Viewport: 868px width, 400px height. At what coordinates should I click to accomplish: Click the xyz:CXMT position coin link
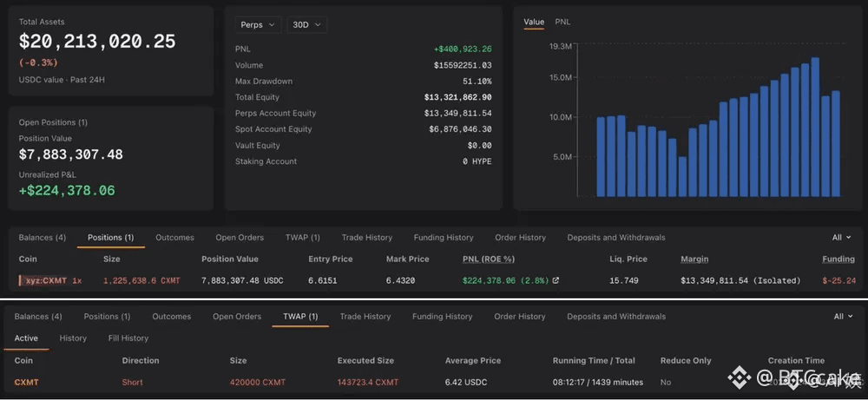pos(46,280)
